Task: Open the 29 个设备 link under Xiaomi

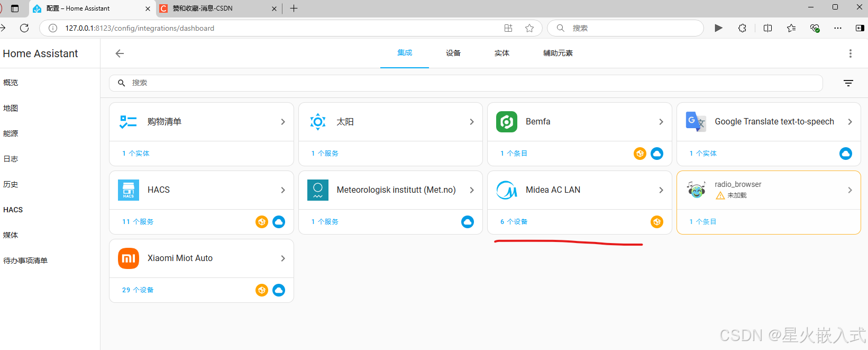Action: (138, 290)
